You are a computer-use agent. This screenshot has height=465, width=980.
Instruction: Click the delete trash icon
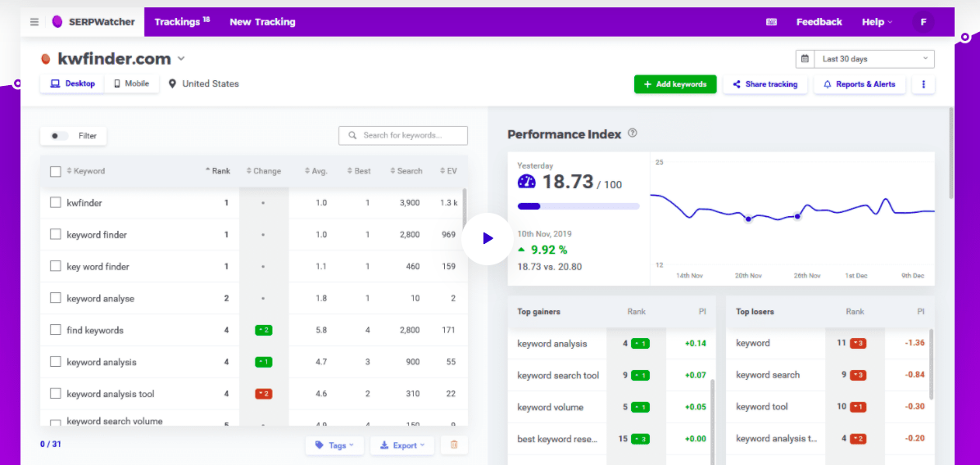454,445
